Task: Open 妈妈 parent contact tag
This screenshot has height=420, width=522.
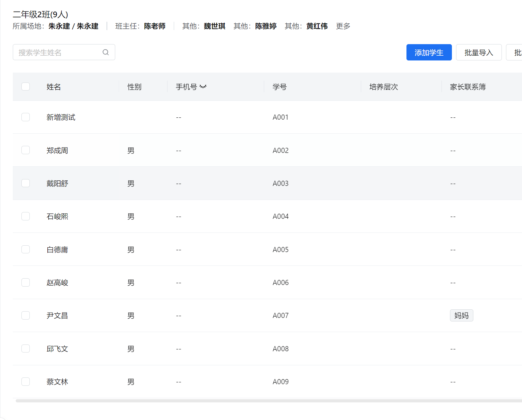Action: [462, 315]
